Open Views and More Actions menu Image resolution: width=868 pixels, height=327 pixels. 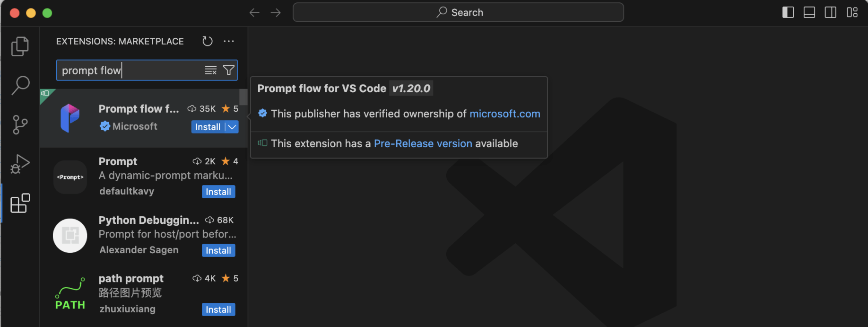pos(229,41)
